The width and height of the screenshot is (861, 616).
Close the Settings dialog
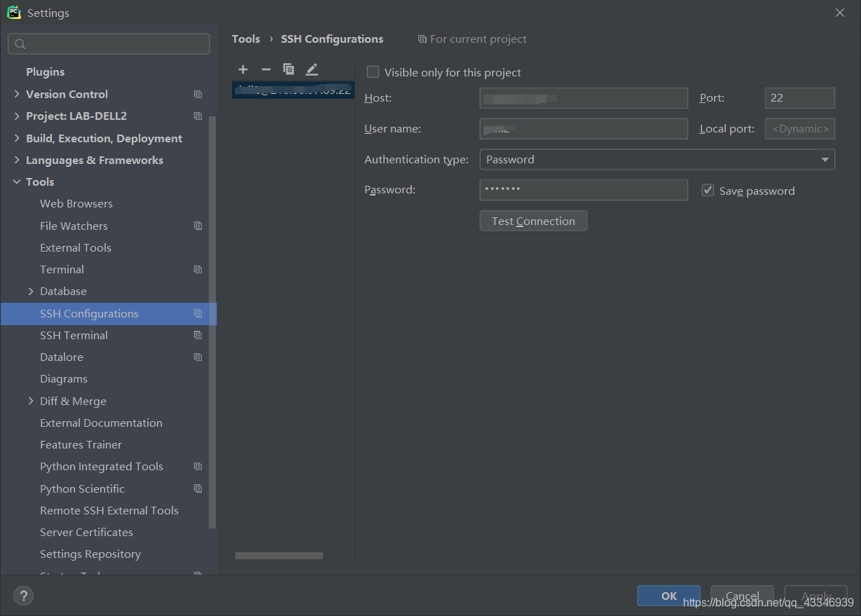(x=840, y=13)
